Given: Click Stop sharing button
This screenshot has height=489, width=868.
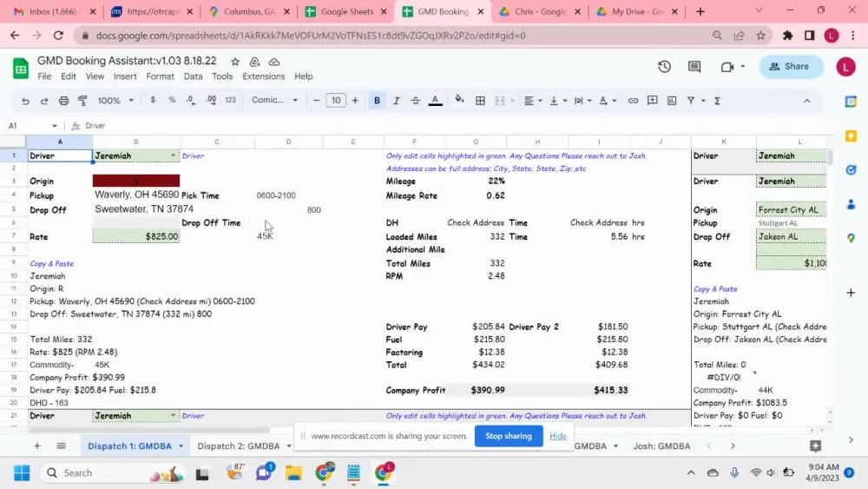Looking at the screenshot, I should (x=508, y=436).
